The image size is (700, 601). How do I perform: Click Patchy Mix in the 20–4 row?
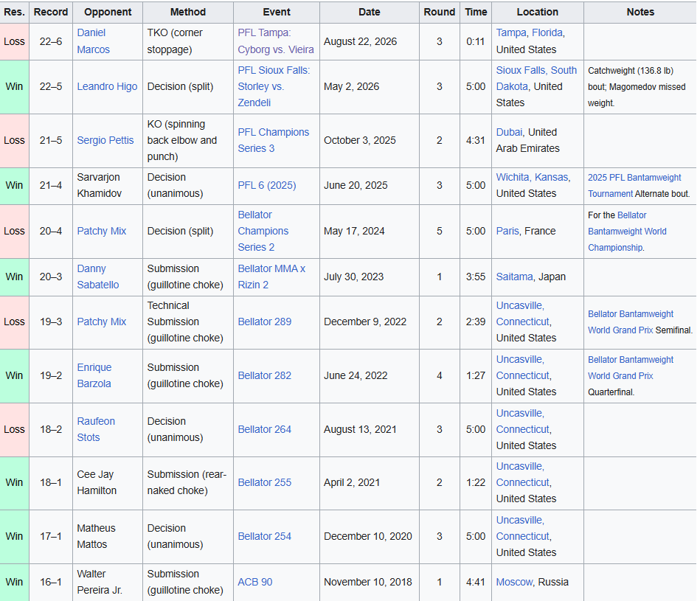[101, 231]
